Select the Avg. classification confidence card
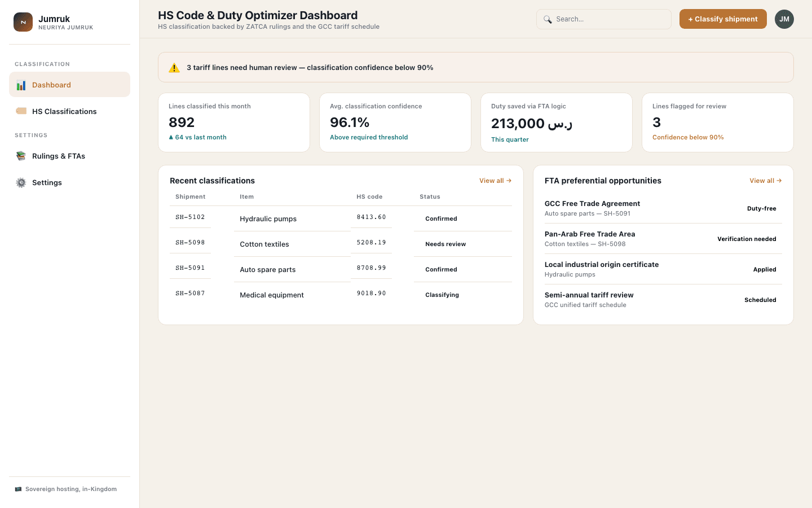 coord(395,122)
